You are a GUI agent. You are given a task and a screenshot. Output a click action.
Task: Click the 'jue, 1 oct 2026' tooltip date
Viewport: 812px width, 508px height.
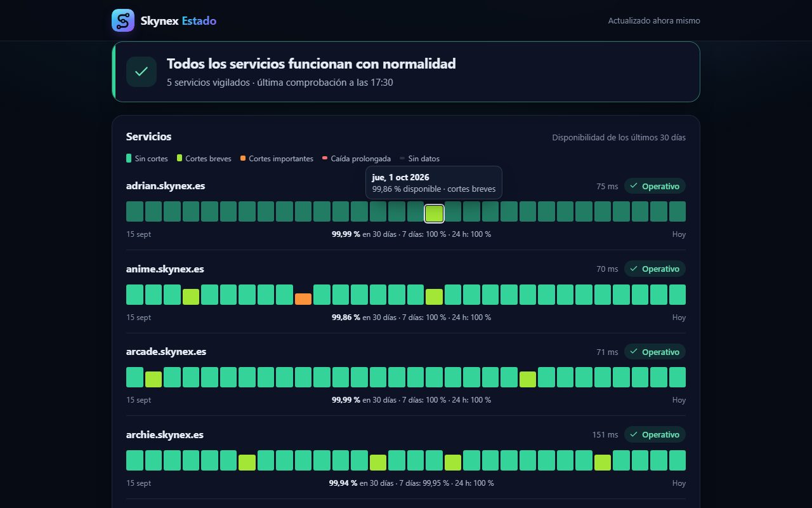[400, 177]
